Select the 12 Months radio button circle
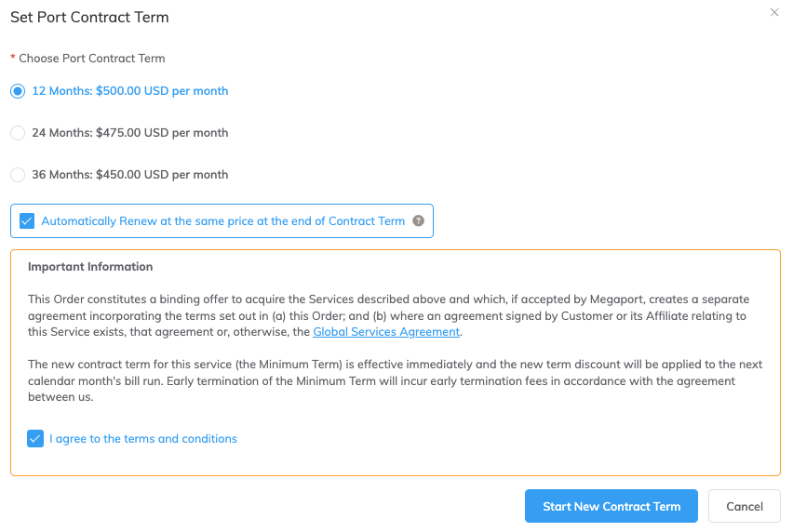Image resolution: width=793 pixels, height=532 pixels. tap(18, 91)
